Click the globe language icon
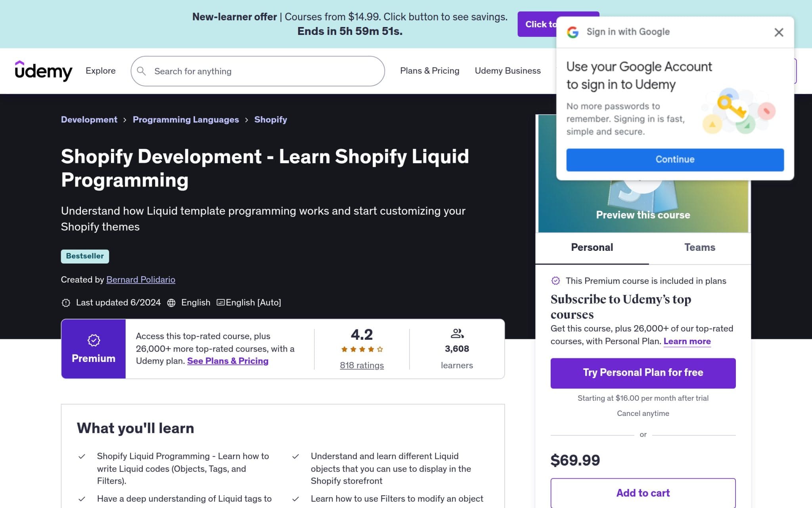This screenshot has height=508, width=812. pyautogui.click(x=171, y=303)
